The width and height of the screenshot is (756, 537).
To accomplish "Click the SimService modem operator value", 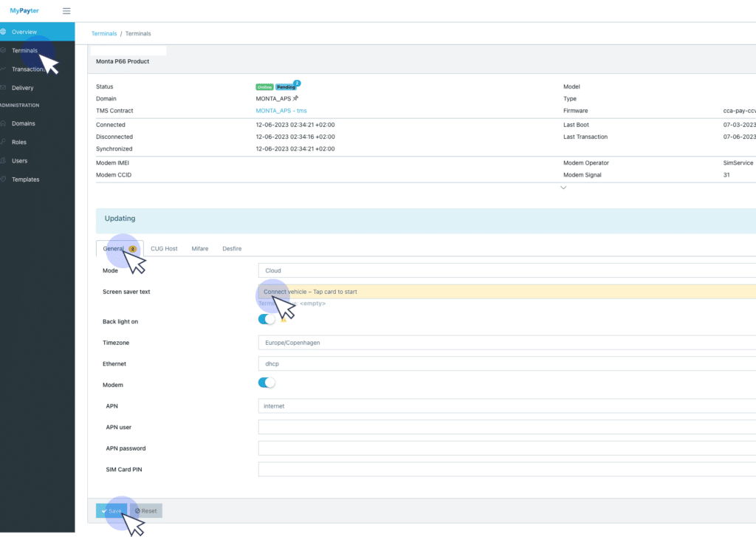I will [738, 163].
